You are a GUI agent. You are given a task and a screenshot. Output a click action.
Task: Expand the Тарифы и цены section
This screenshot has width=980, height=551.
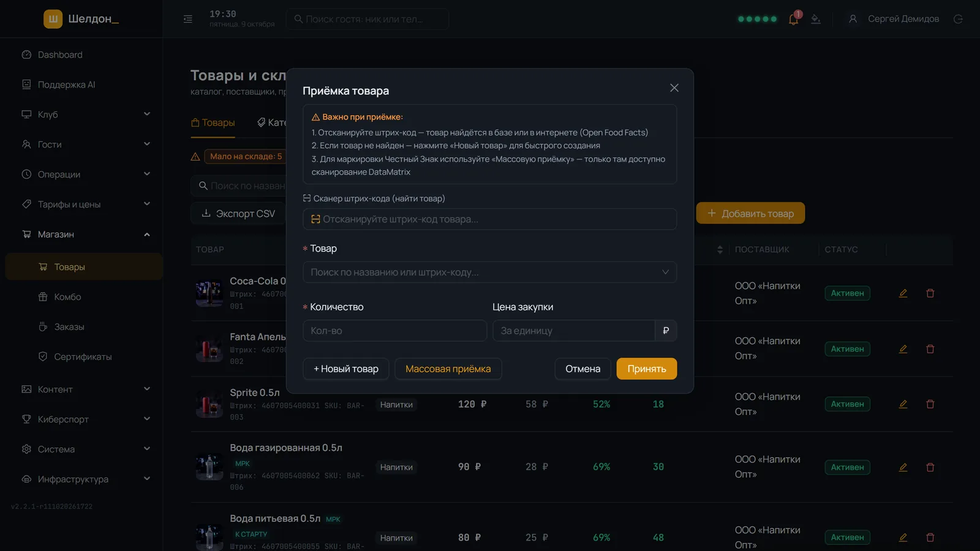84,204
